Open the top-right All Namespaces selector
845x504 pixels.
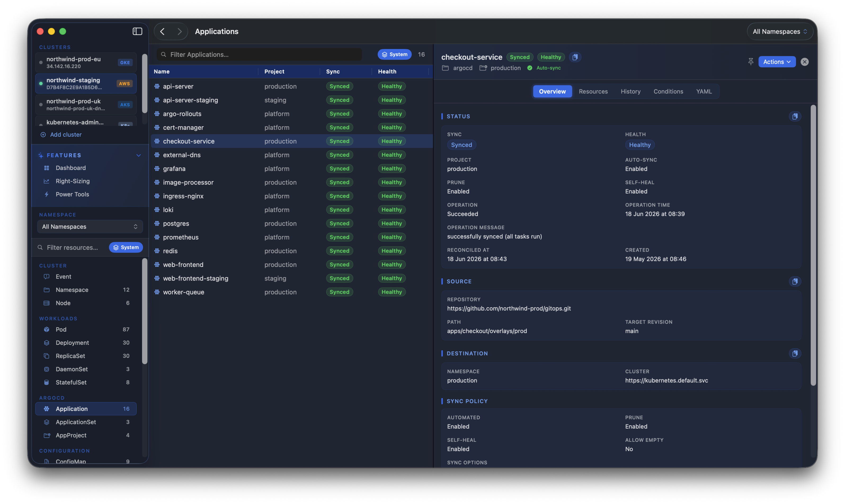780,31
